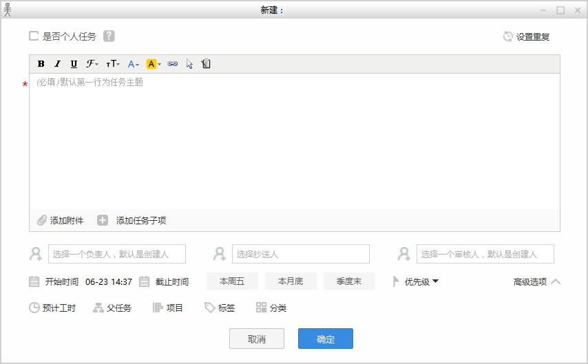Open the blue font color picker

133,64
